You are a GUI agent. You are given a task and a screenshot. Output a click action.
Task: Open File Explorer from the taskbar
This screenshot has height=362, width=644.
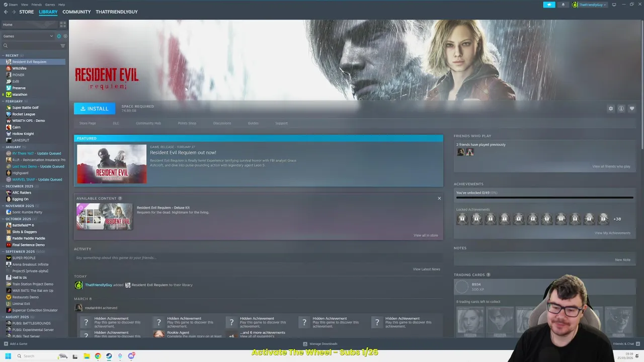87,356
